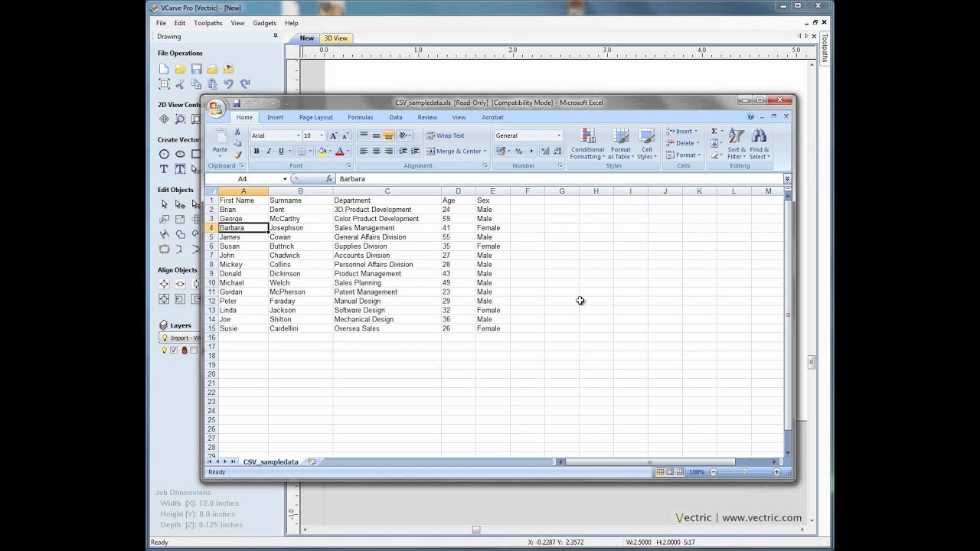Image resolution: width=980 pixels, height=551 pixels.
Task: Expand the formula bar
Action: (787, 179)
